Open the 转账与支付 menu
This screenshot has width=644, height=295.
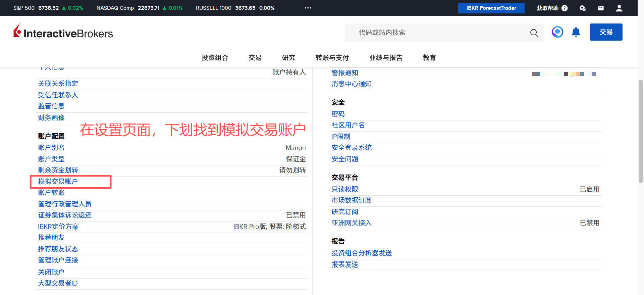click(x=332, y=58)
